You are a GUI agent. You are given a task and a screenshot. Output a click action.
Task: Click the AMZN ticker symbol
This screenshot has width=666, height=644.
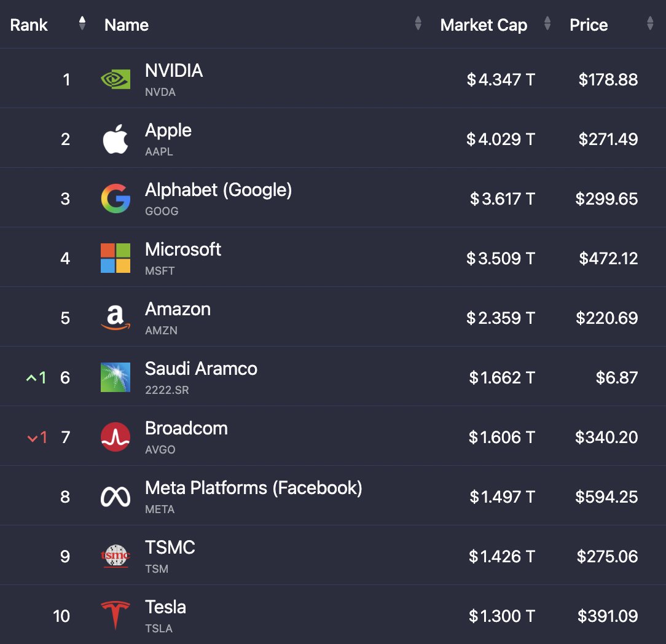click(161, 330)
